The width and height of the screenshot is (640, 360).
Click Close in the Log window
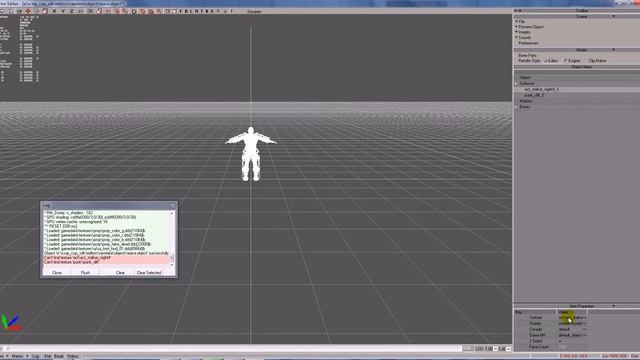point(57,273)
